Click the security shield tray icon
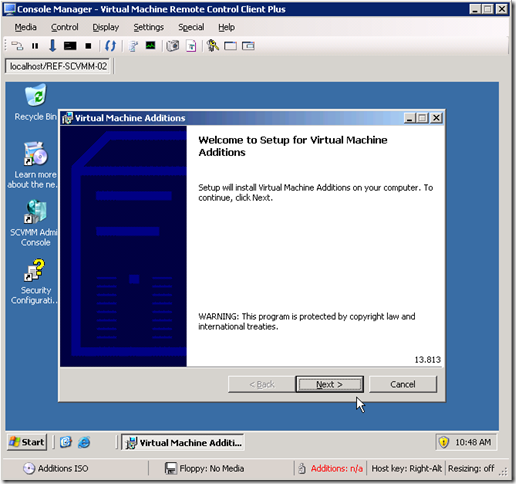 pos(443,442)
